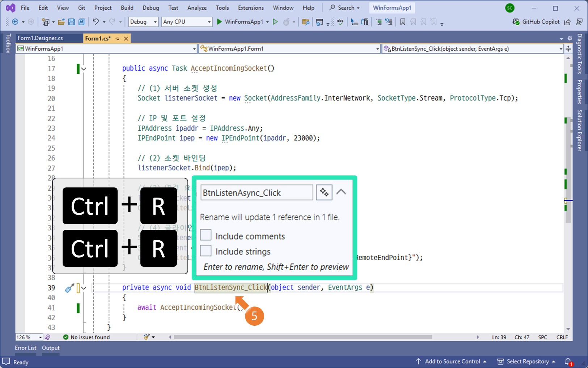Open the WinFormsApp1 startup target dropdown arrow
The height and width of the screenshot is (368, 588).
[267, 22]
